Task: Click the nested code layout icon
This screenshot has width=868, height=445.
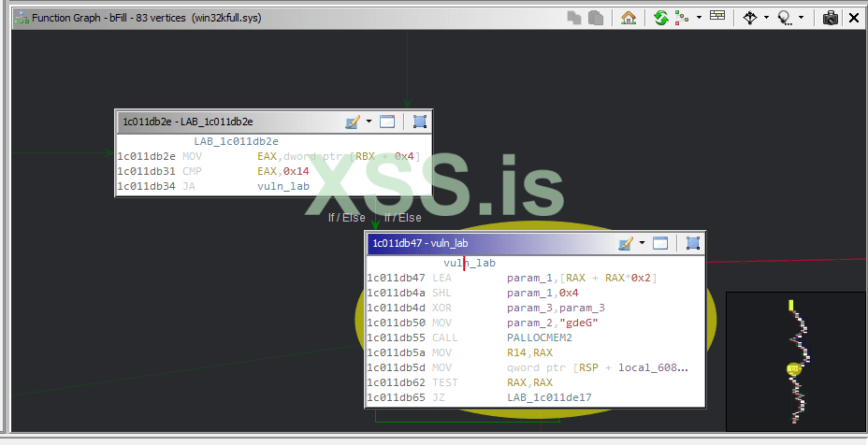Action: pos(682,18)
